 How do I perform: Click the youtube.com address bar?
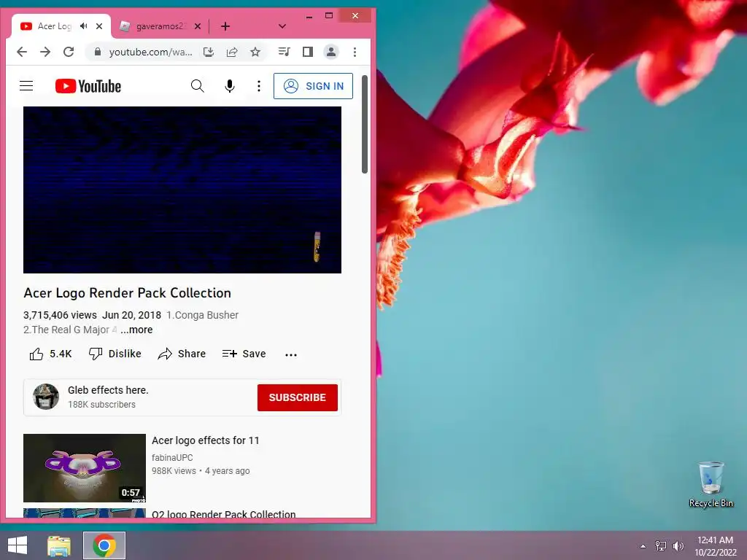pyautogui.click(x=150, y=52)
